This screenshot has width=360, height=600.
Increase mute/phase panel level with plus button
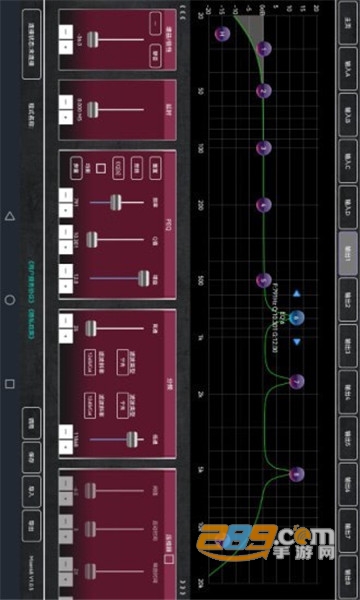coord(66,47)
